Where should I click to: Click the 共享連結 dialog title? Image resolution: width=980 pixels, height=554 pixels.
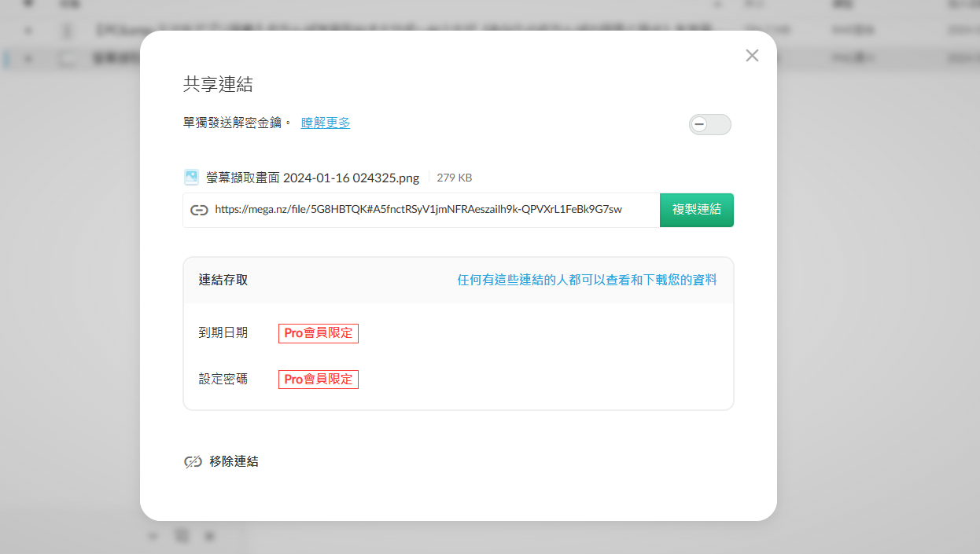pos(218,84)
